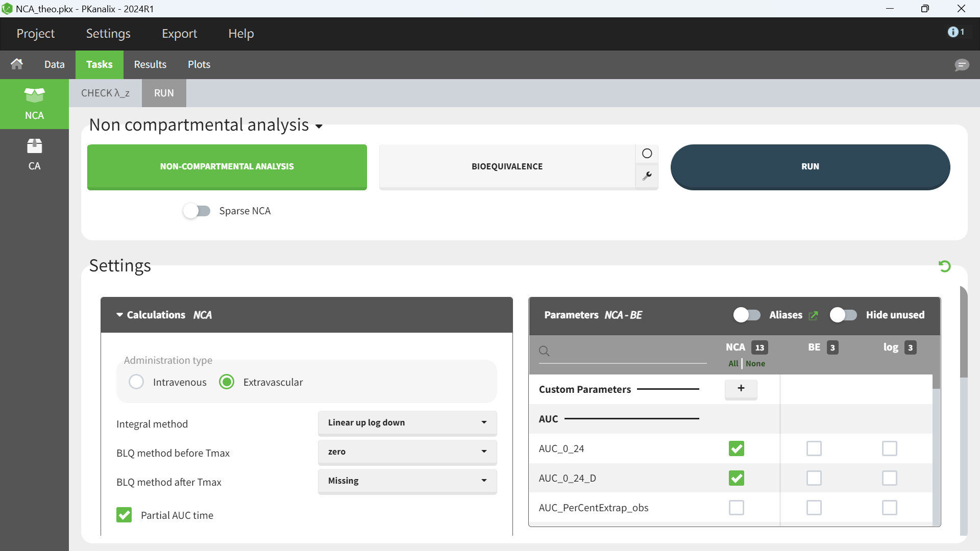Select Intravenous administration type
The width and height of the screenshot is (980, 551).
coord(136,382)
